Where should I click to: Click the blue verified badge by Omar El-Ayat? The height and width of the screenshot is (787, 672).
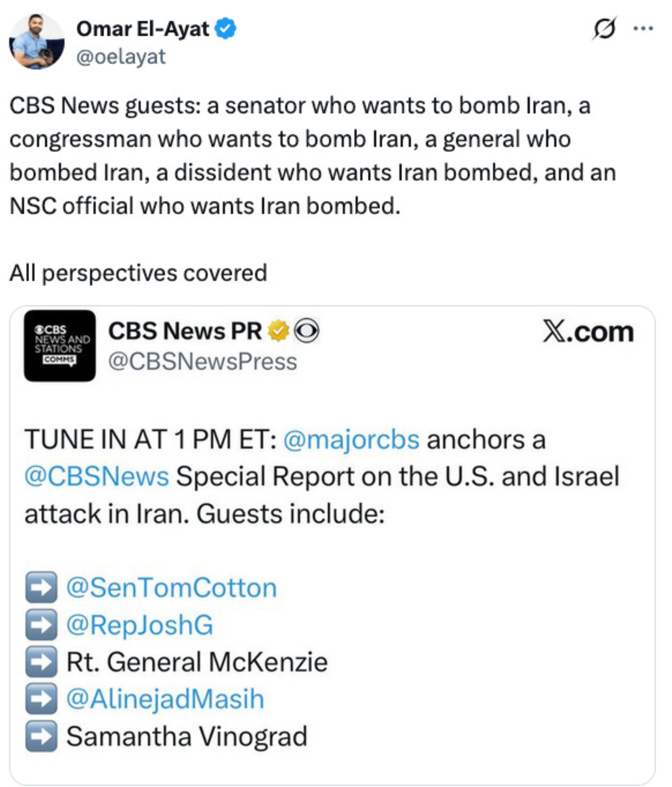[225, 29]
